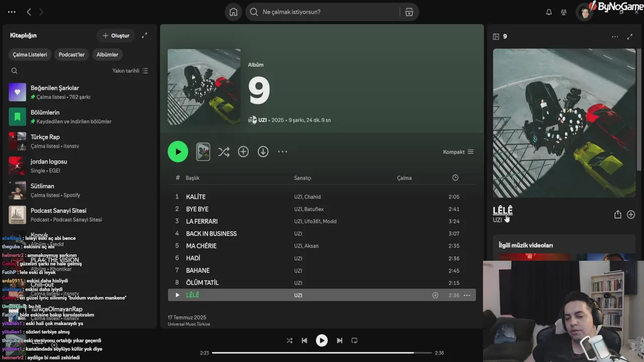Open jordan logosu single
Screen dimensions: 644x362
click(80, 166)
